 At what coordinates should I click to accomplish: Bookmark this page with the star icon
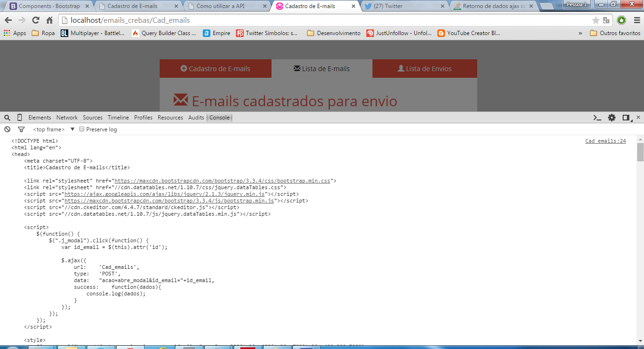(596, 20)
